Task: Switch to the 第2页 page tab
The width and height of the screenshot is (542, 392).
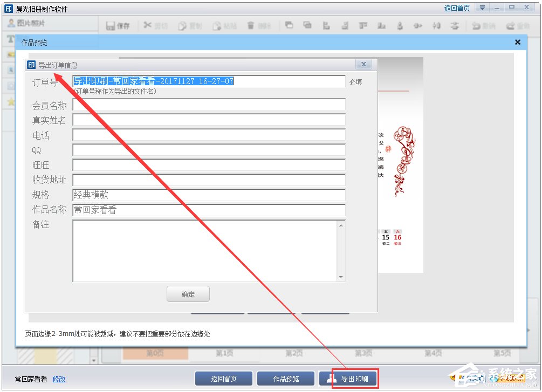Action: (x=293, y=353)
